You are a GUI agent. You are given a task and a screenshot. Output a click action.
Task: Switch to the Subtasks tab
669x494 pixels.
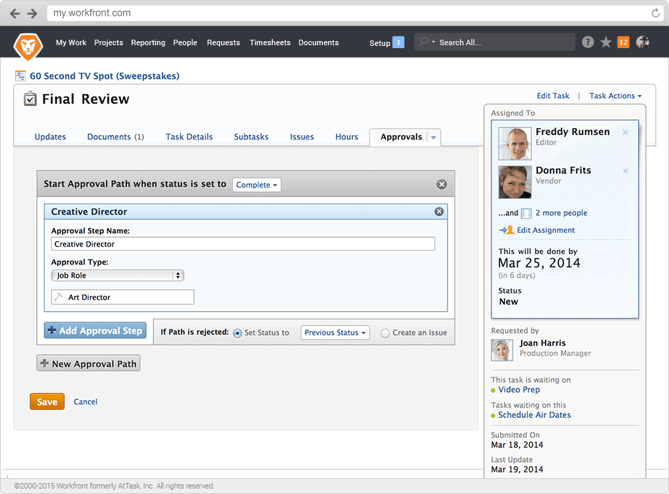pyautogui.click(x=251, y=137)
